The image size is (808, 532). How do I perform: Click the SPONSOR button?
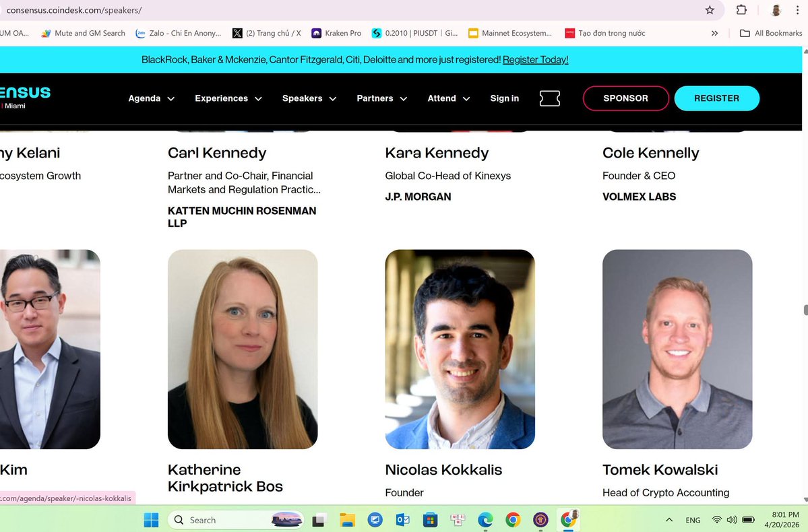point(625,98)
